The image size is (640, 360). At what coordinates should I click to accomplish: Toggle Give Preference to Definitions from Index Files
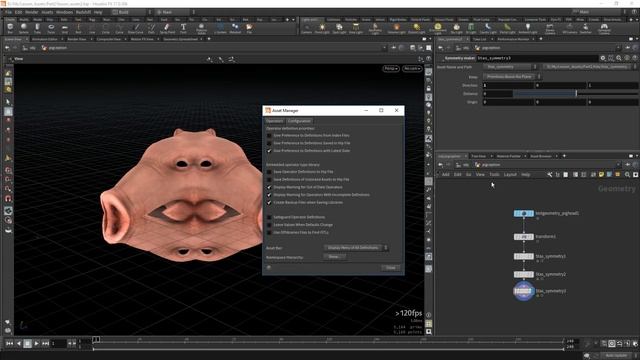pyautogui.click(x=269, y=136)
